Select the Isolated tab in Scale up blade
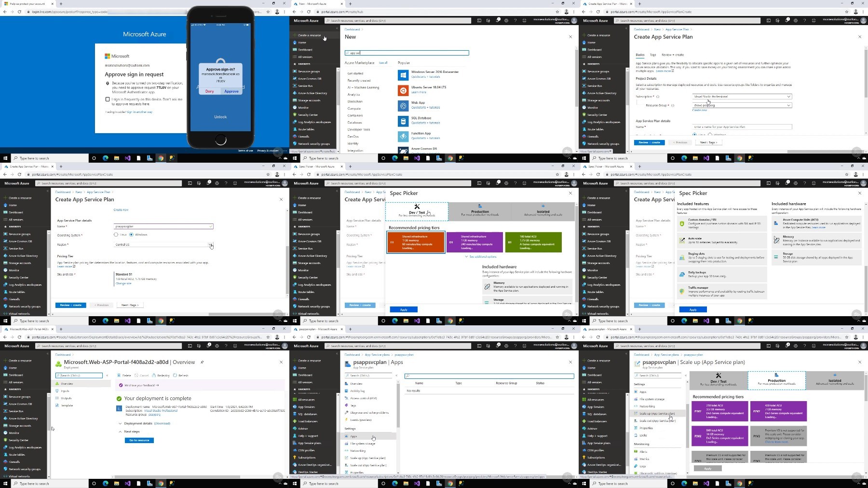868x488 pixels. (835, 380)
